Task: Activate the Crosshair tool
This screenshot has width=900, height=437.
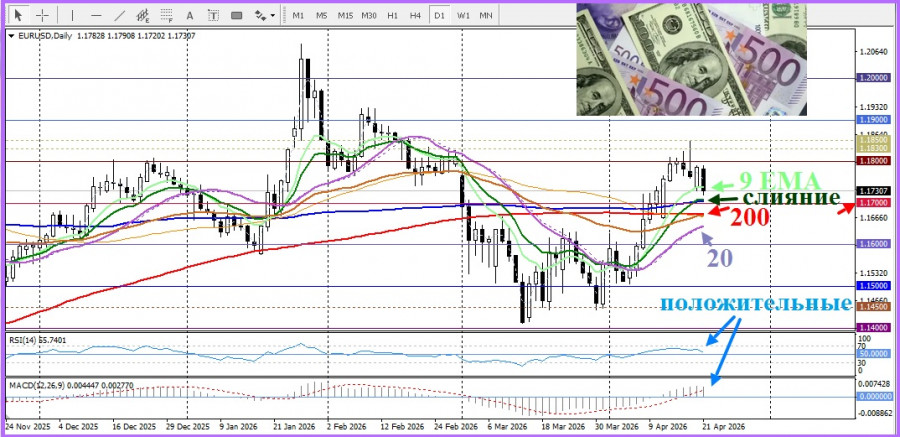Action: (43, 15)
